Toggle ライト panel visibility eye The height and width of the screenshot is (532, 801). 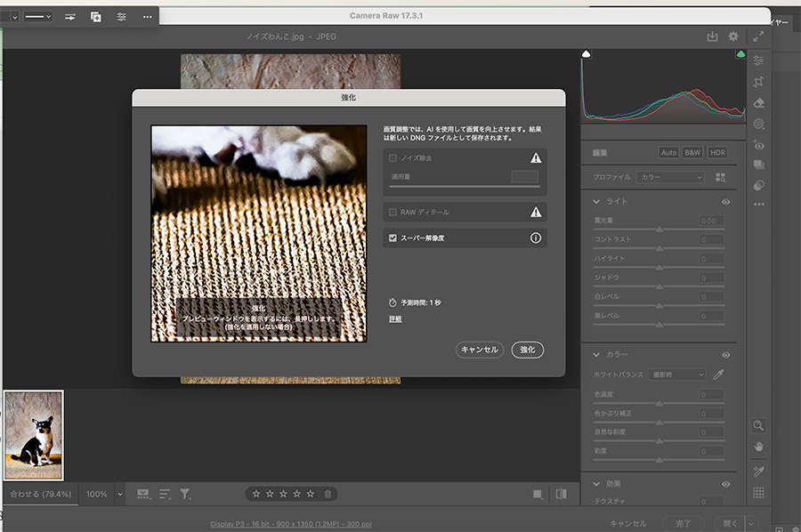click(x=726, y=202)
